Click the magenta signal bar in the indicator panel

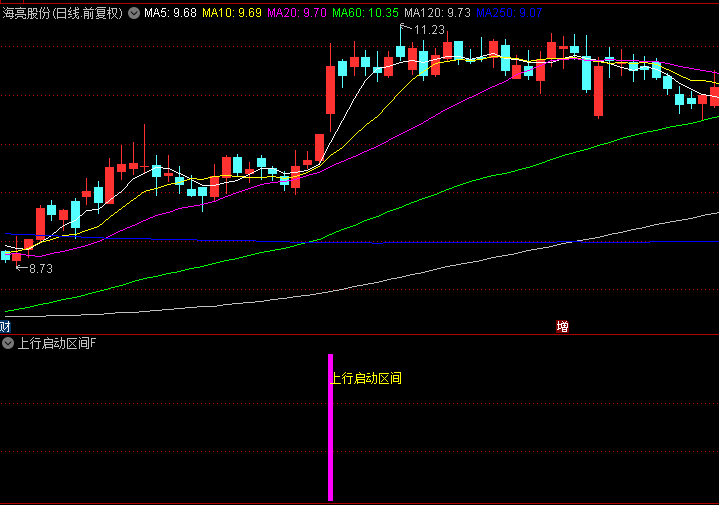click(331, 427)
